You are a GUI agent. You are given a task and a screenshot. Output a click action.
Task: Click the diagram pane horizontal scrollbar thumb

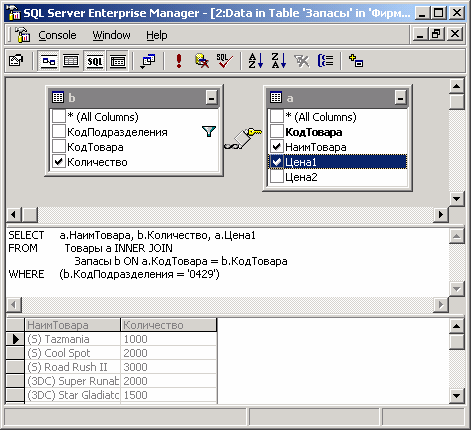point(30,214)
